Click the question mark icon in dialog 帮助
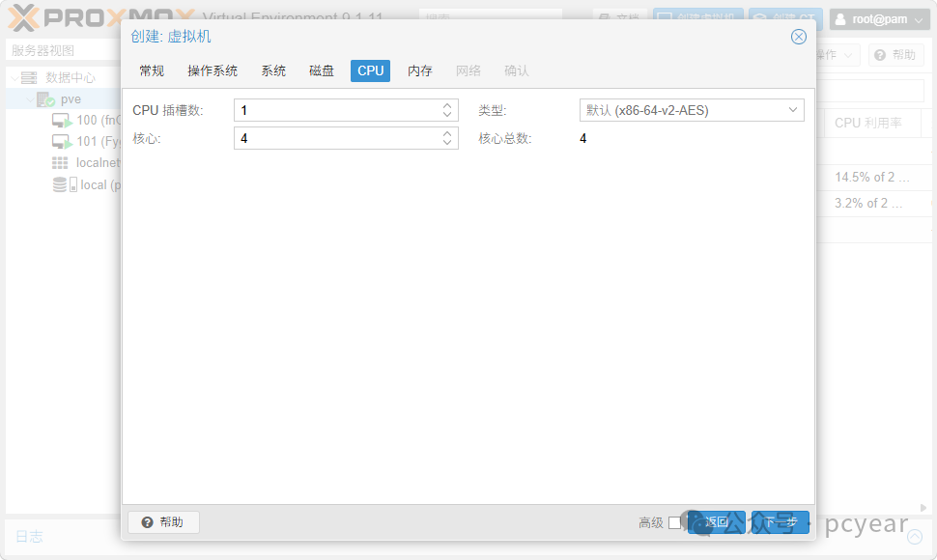 point(147,522)
